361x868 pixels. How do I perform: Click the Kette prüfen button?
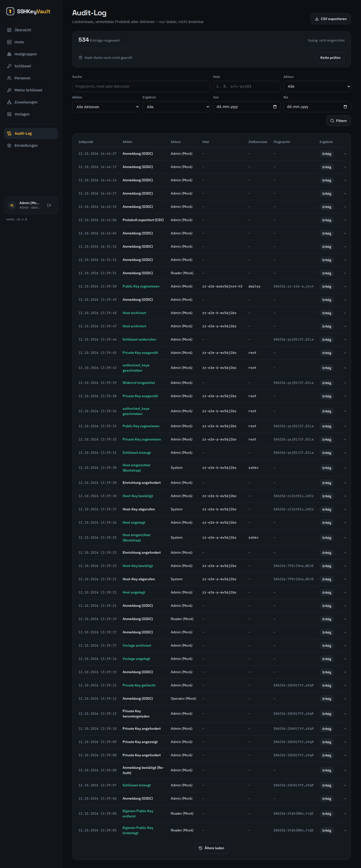point(330,58)
